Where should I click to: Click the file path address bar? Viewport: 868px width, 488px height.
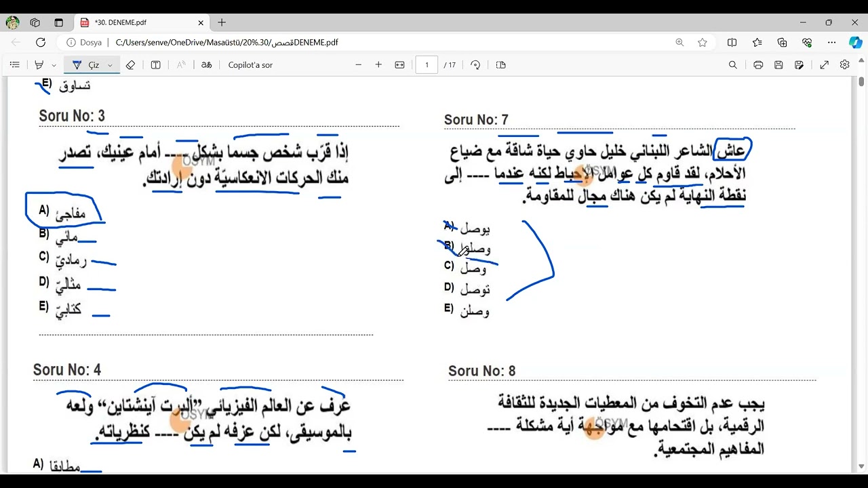[x=226, y=42]
